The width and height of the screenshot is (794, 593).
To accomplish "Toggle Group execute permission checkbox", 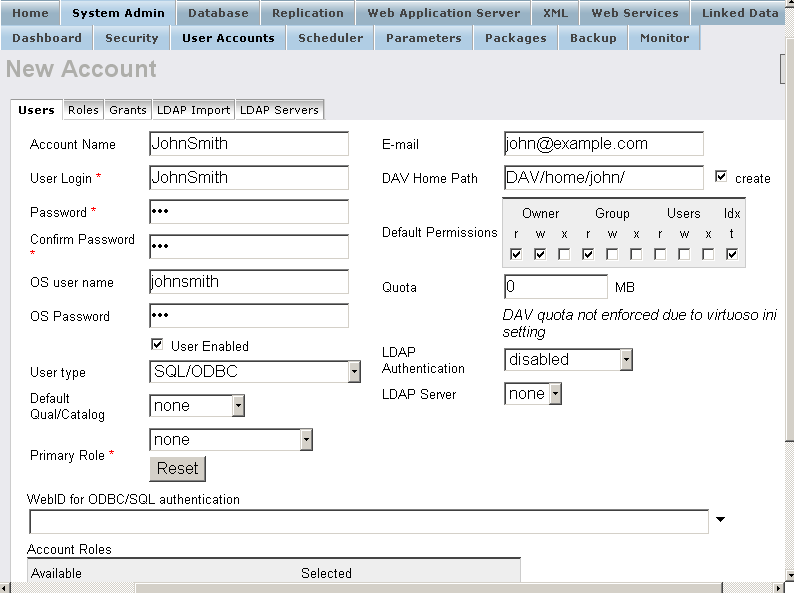I will pyautogui.click(x=636, y=254).
